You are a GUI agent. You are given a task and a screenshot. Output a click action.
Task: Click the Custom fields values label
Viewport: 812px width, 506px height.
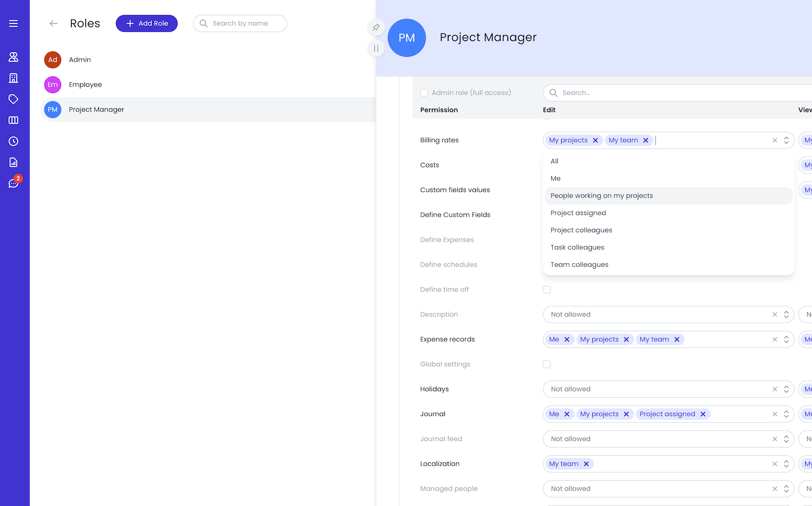point(455,190)
